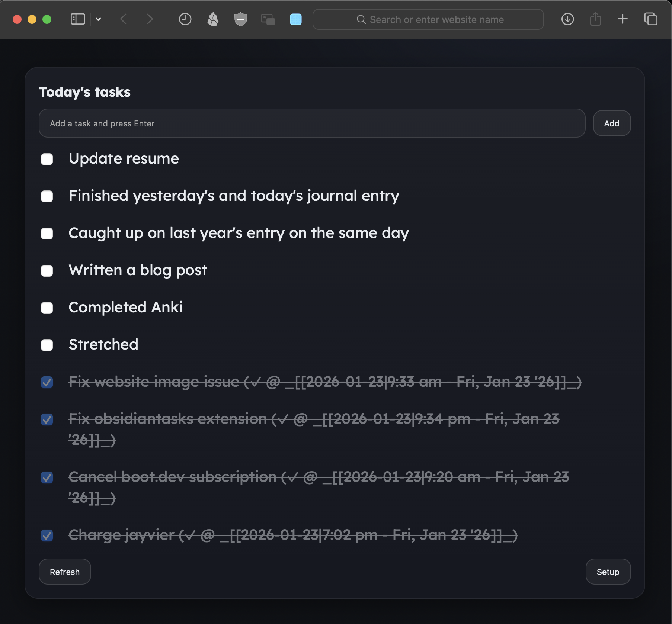Click the shield content blocker icon
Image resolution: width=672 pixels, height=624 pixels.
click(241, 19)
